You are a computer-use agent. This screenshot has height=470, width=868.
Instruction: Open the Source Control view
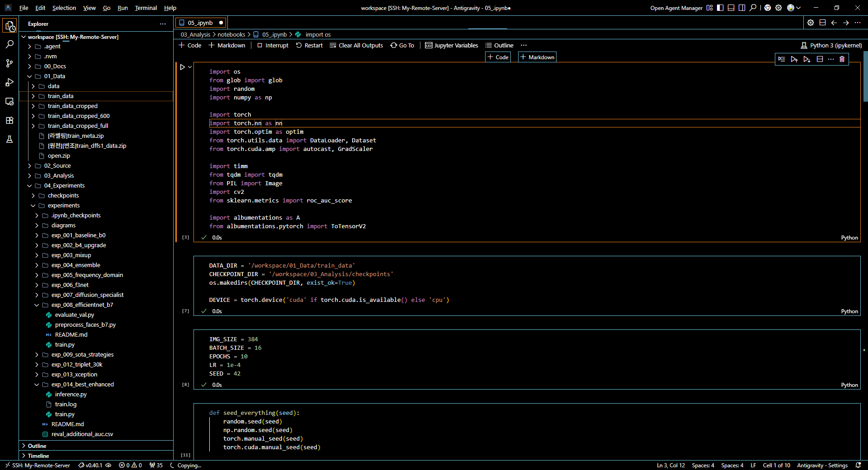point(9,63)
